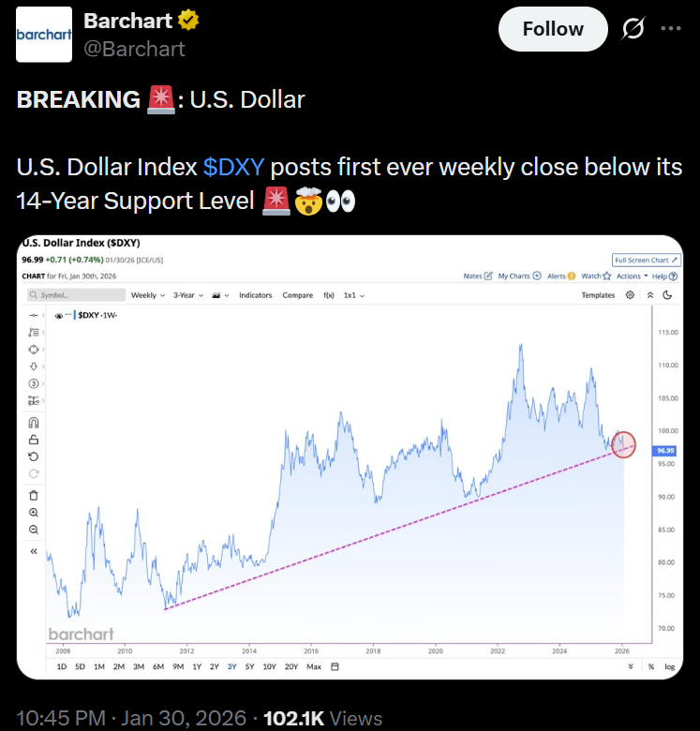Open the Weekly interval dropdown
700x731 pixels.
tap(148, 295)
